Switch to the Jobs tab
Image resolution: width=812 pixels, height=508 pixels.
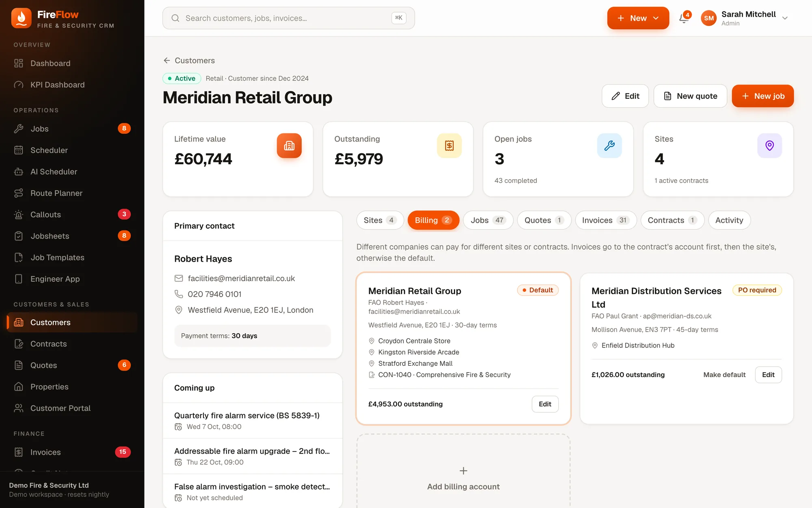point(488,220)
